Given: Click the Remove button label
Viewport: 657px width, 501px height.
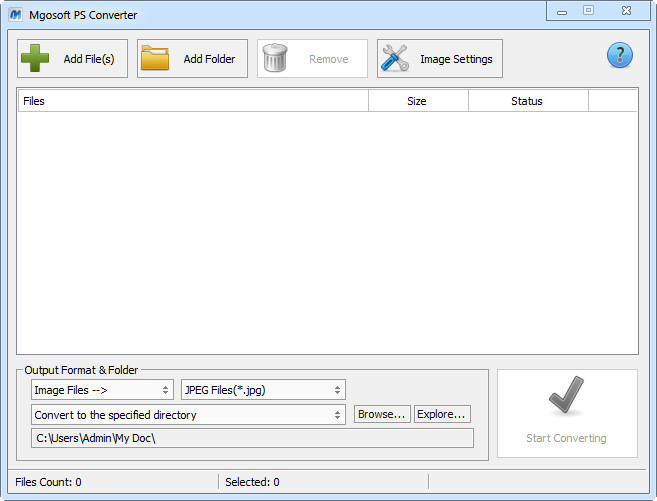Looking at the screenshot, I should tap(328, 59).
